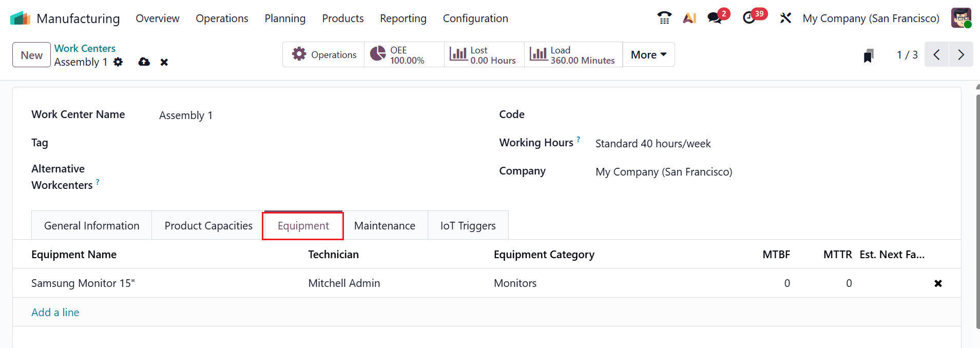Click the bookmark icon near the pager
This screenshot has height=348, width=980.
click(869, 55)
